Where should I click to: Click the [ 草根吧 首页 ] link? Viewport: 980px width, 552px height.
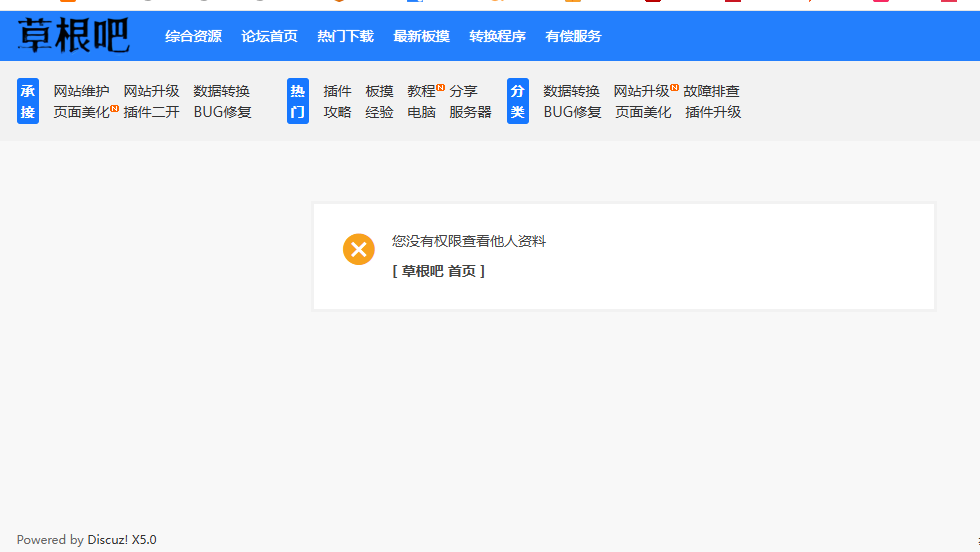coord(438,271)
